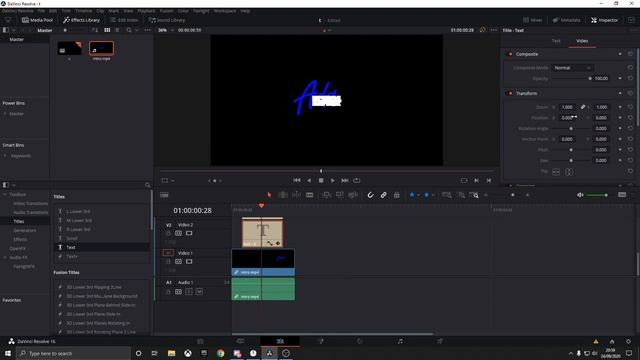Play the viewer forward
Screen dimensions: 640x360
click(333, 180)
